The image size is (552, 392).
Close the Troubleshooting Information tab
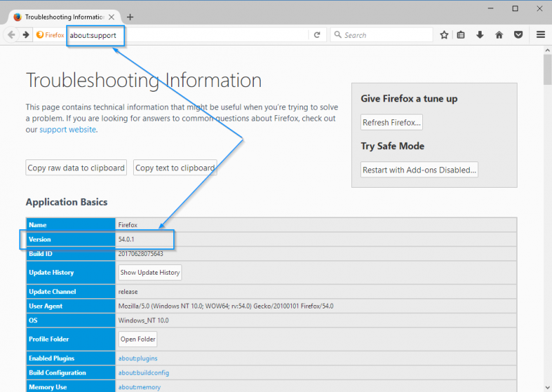point(111,17)
